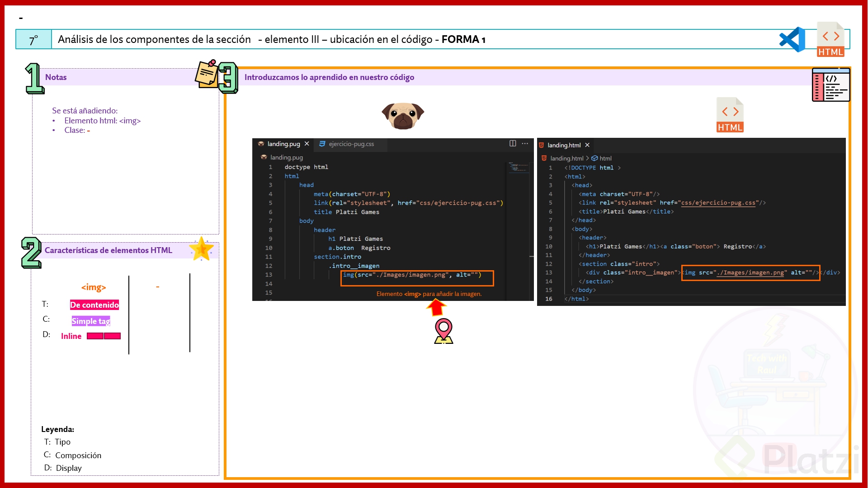Click line number 13 in landing.pug

(x=269, y=275)
